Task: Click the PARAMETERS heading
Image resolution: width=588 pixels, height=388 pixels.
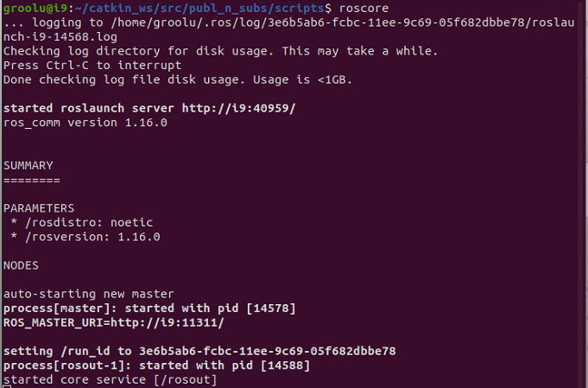Action: point(39,208)
